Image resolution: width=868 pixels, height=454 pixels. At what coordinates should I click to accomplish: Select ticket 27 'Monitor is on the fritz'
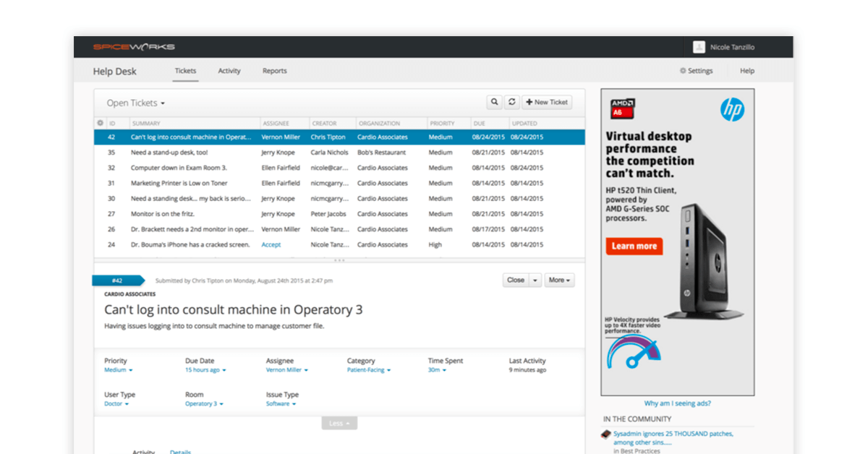click(x=339, y=214)
